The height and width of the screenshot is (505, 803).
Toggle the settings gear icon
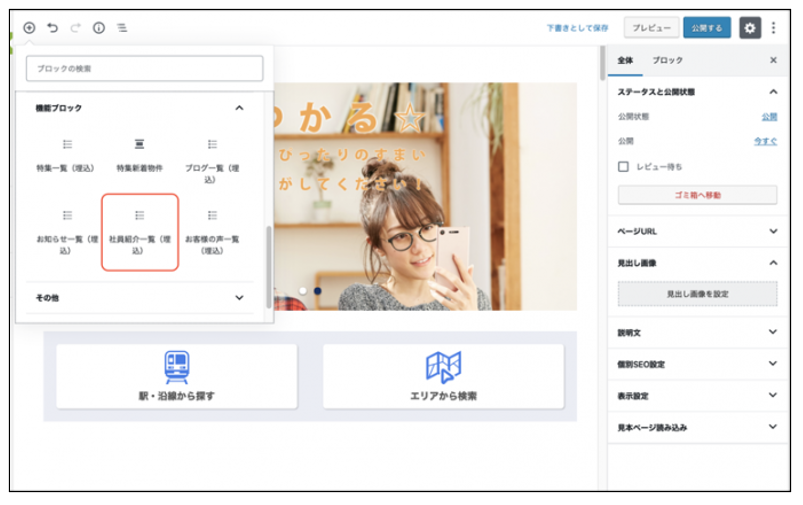(750, 28)
